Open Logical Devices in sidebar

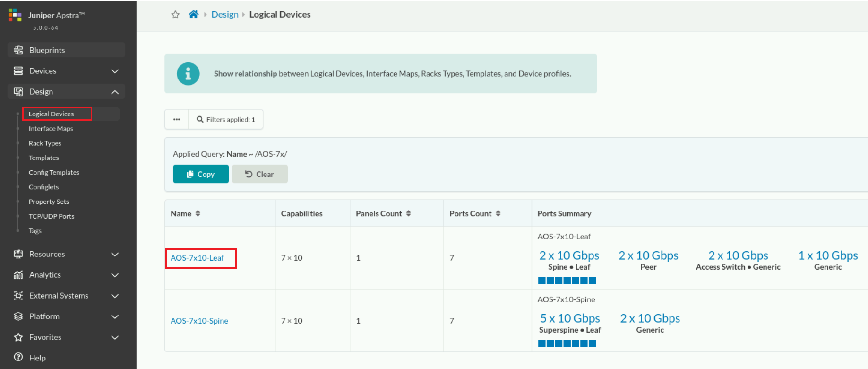(x=51, y=114)
